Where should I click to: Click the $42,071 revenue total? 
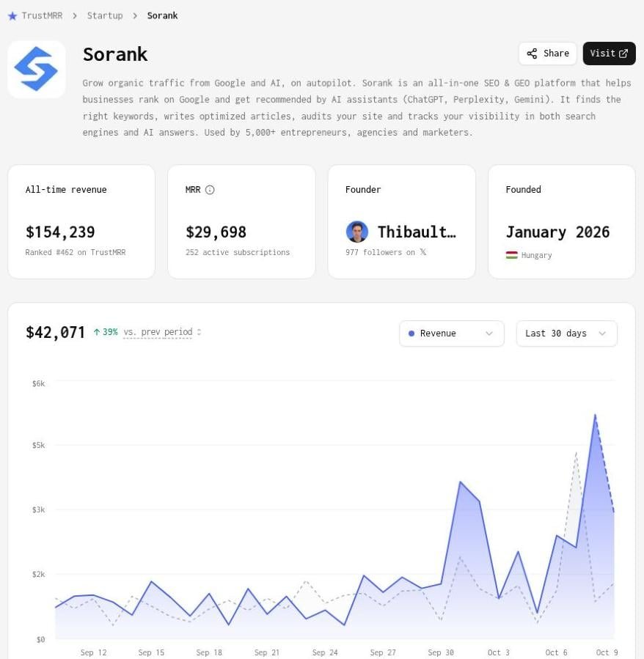(55, 333)
